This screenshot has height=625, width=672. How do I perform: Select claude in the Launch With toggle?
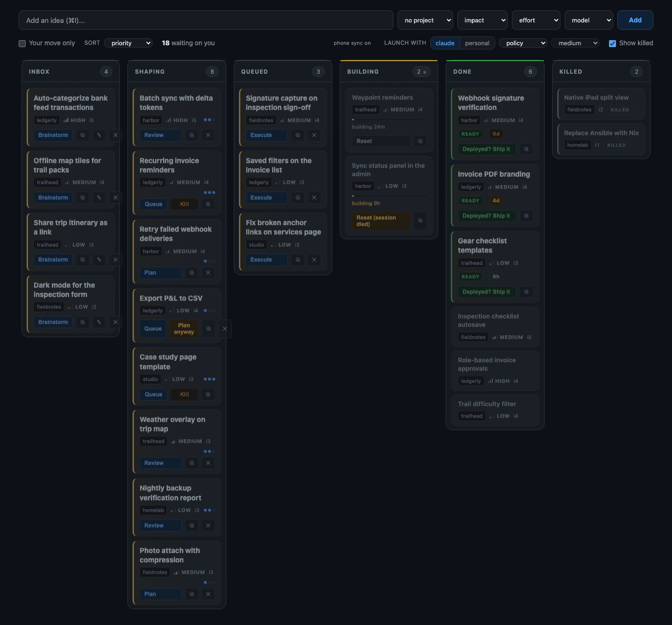point(445,43)
